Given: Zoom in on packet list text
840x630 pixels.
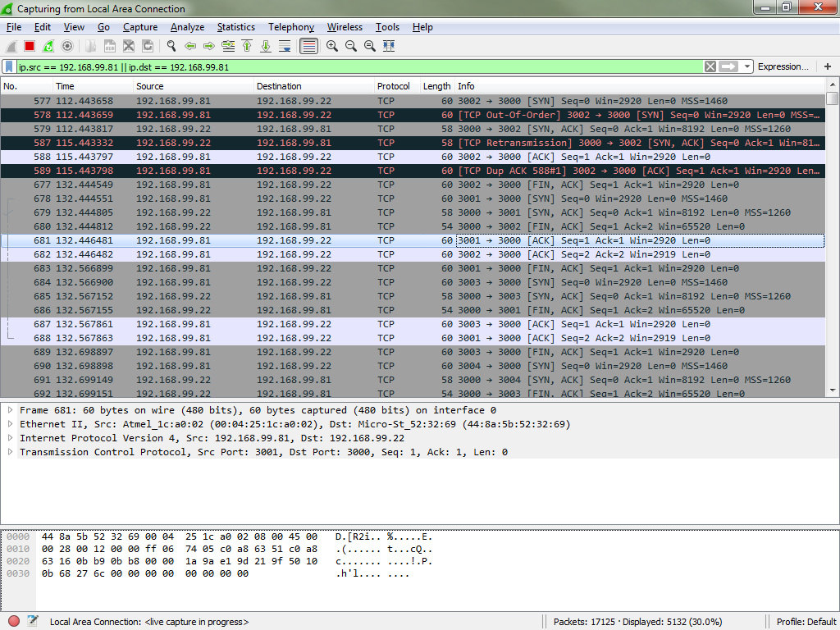Looking at the screenshot, I should [x=332, y=47].
